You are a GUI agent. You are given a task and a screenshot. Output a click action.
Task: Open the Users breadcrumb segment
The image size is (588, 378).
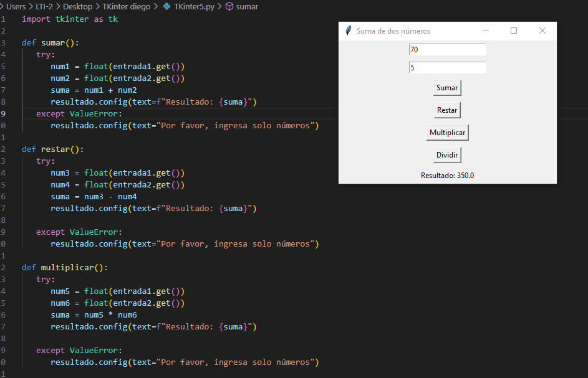pos(16,7)
